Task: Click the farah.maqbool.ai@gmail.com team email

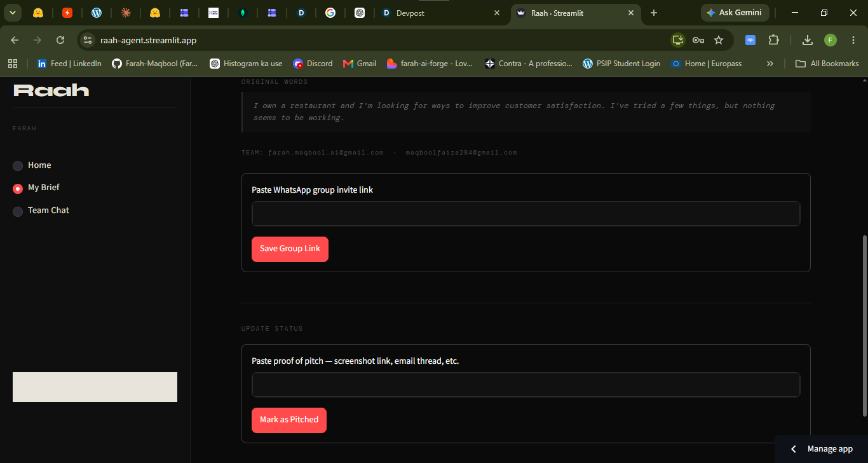Action: pos(325,153)
